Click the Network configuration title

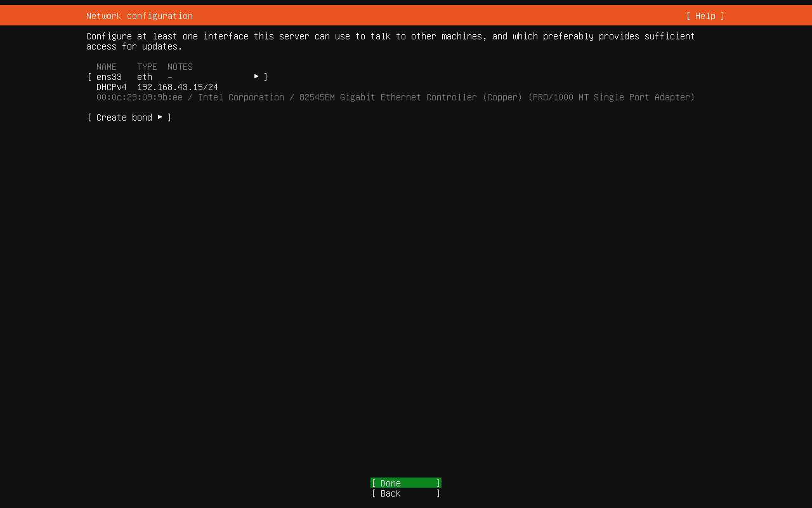140,16
